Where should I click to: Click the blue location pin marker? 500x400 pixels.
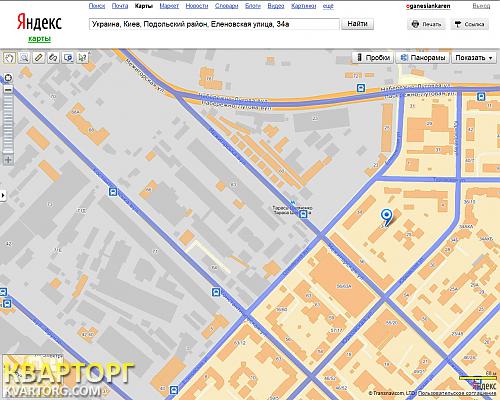(x=386, y=217)
